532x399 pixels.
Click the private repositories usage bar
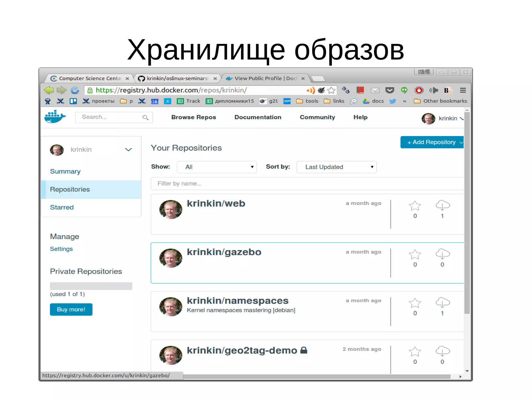tap(91, 286)
